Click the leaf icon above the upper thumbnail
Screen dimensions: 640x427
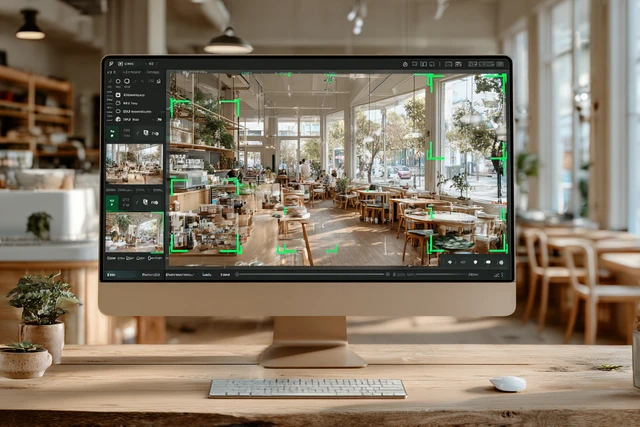pyautogui.click(x=111, y=133)
